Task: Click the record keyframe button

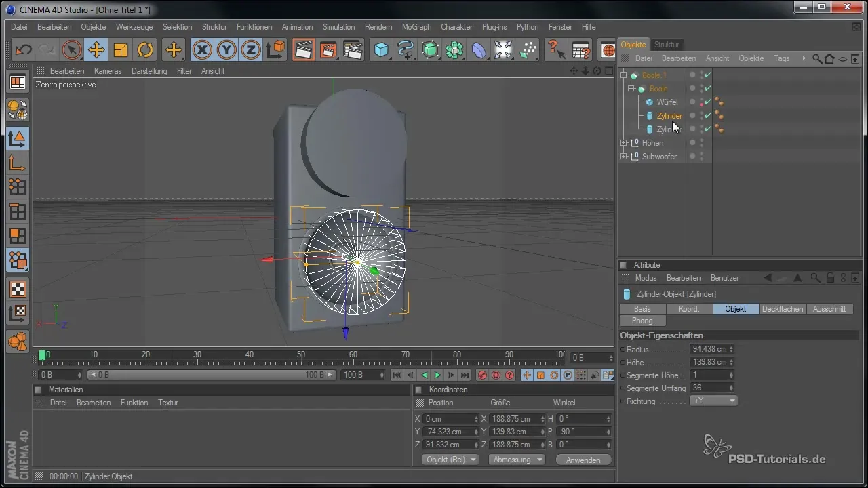Action: (x=483, y=375)
